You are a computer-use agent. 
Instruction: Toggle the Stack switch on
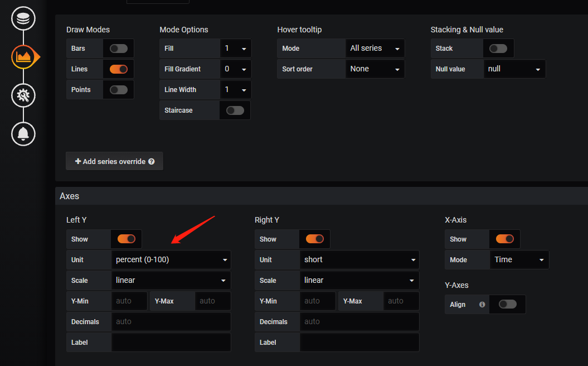coord(498,49)
